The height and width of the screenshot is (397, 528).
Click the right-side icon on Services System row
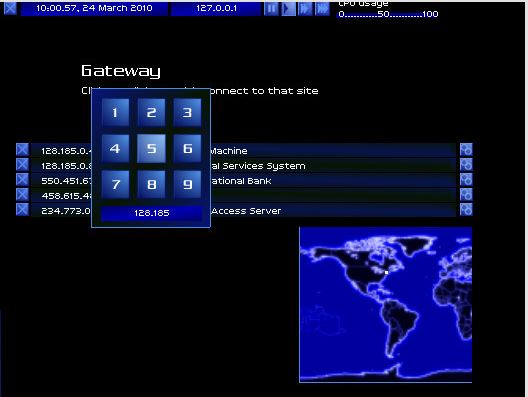466,165
